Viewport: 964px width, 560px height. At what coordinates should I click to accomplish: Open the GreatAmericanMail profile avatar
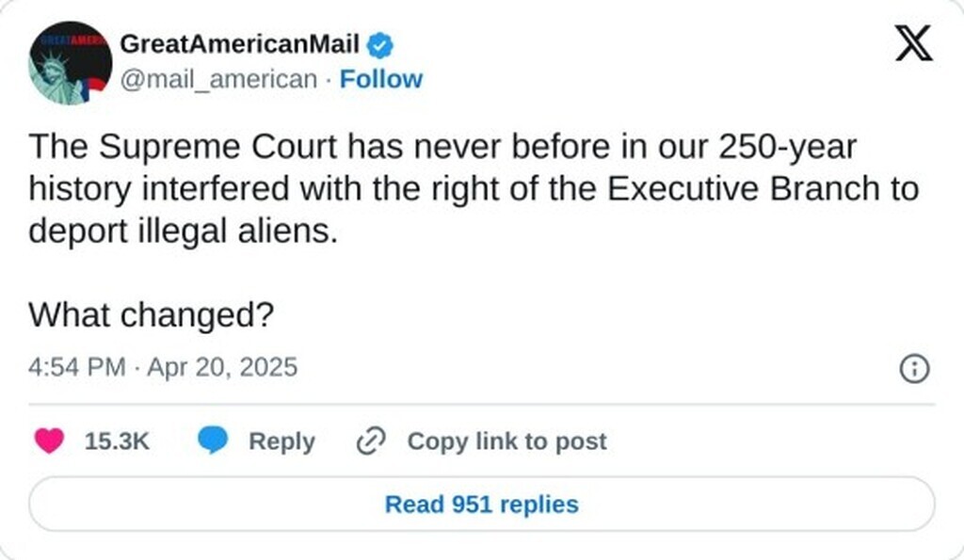click(x=70, y=62)
